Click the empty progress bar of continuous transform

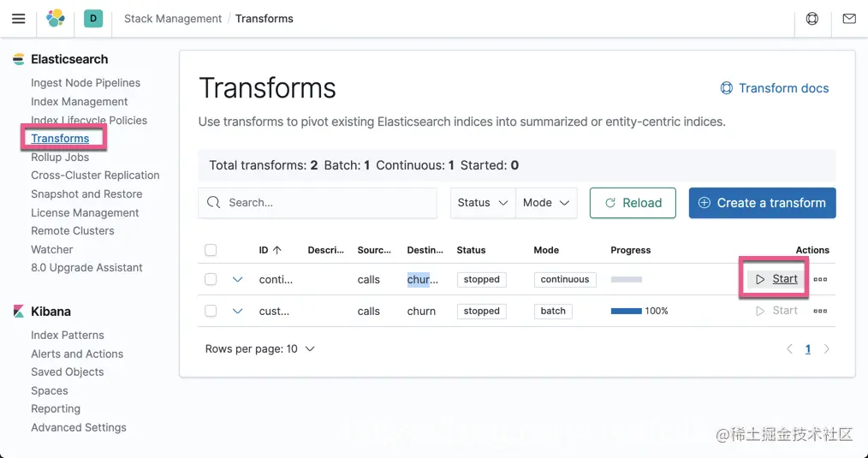pyautogui.click(x=627, y=279)
